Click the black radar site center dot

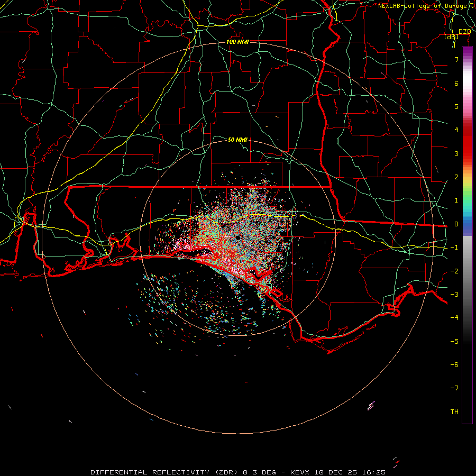click(x=237, y=237)
